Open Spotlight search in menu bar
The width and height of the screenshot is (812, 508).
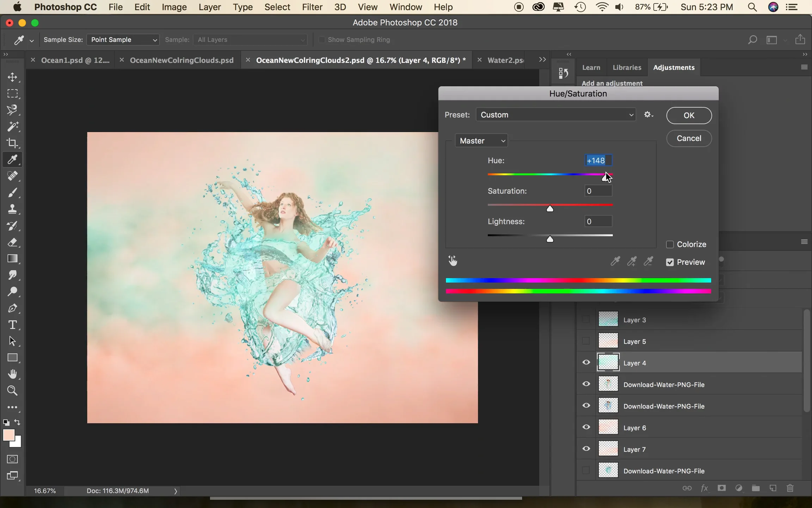coord(752,7)
